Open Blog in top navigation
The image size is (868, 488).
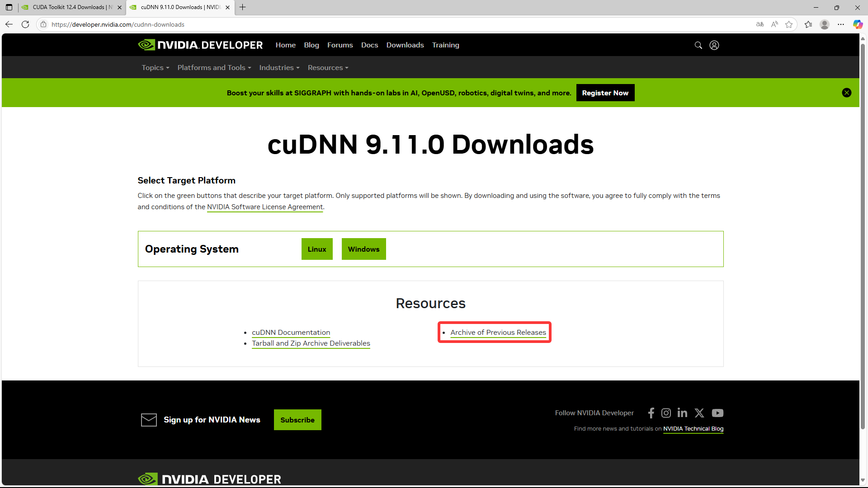coord(311,45)
